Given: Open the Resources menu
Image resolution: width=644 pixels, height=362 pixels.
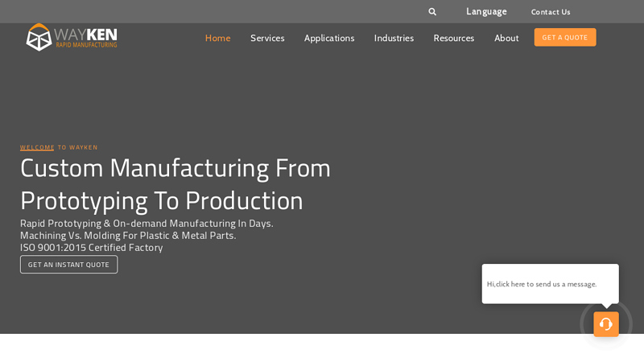Looking at the screenshot, I should click(454, 38).
